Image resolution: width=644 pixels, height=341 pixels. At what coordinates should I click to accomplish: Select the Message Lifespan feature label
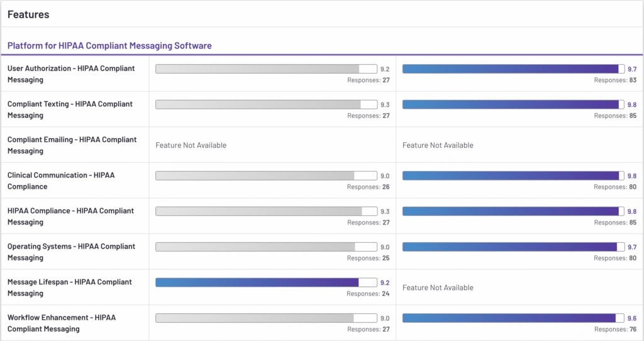tap(69, 288)
